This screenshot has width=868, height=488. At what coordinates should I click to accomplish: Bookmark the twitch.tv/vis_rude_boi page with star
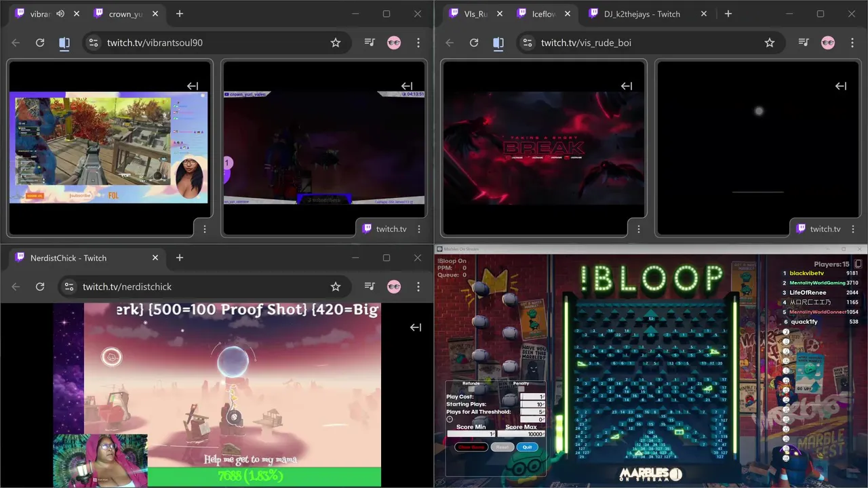coord(770,43)
